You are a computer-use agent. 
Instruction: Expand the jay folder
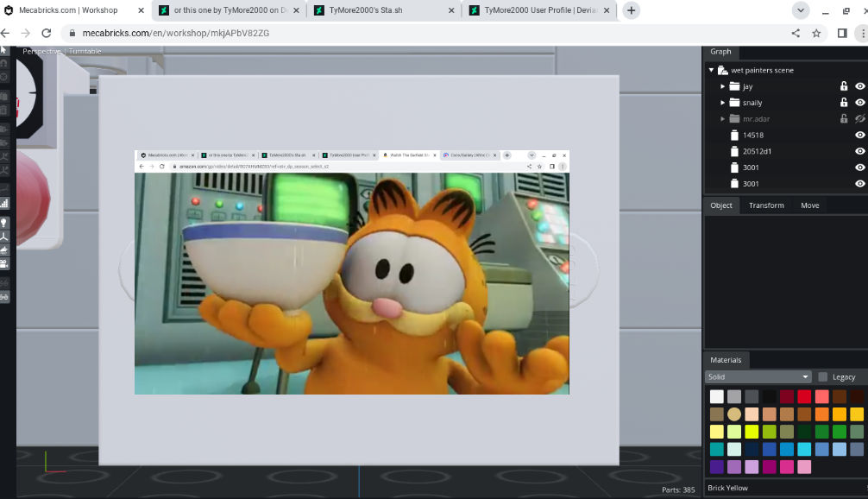722,86
